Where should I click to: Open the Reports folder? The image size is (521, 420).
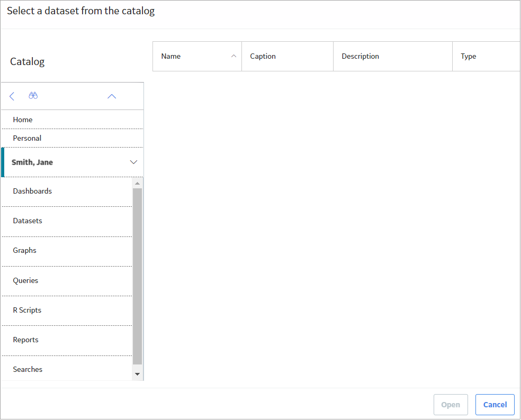pos(67,340)
